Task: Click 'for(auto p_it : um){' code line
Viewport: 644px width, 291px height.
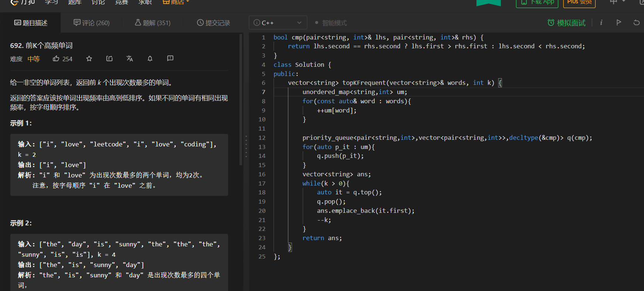Action: [339, 147]
